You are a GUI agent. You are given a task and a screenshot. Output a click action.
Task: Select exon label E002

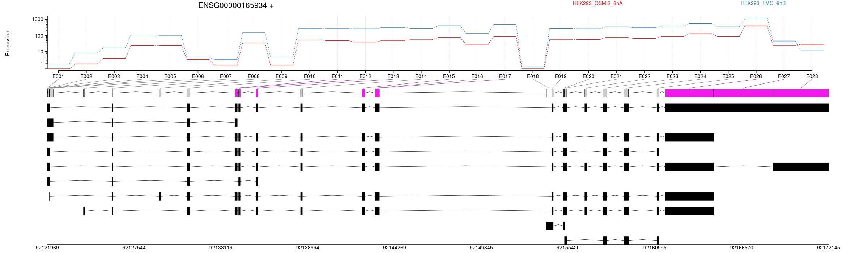coord(86,76)
